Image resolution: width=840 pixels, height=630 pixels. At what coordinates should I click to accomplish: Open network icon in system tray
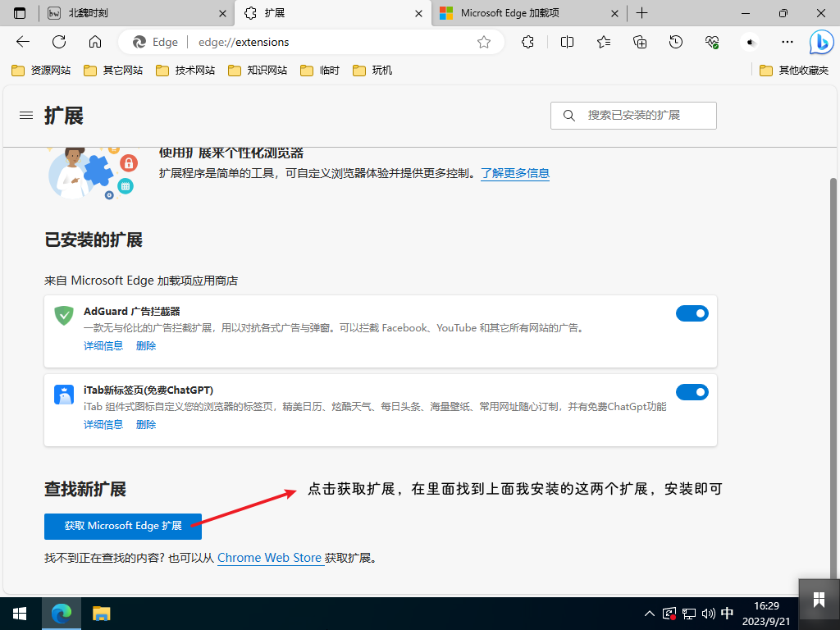click(689, 614)
